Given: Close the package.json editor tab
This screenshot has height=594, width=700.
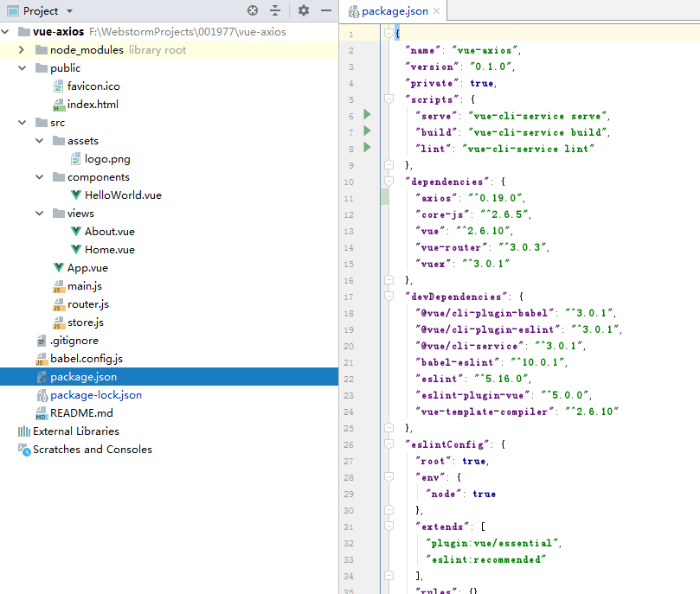Looking at the screenshot, I should 436,12.
